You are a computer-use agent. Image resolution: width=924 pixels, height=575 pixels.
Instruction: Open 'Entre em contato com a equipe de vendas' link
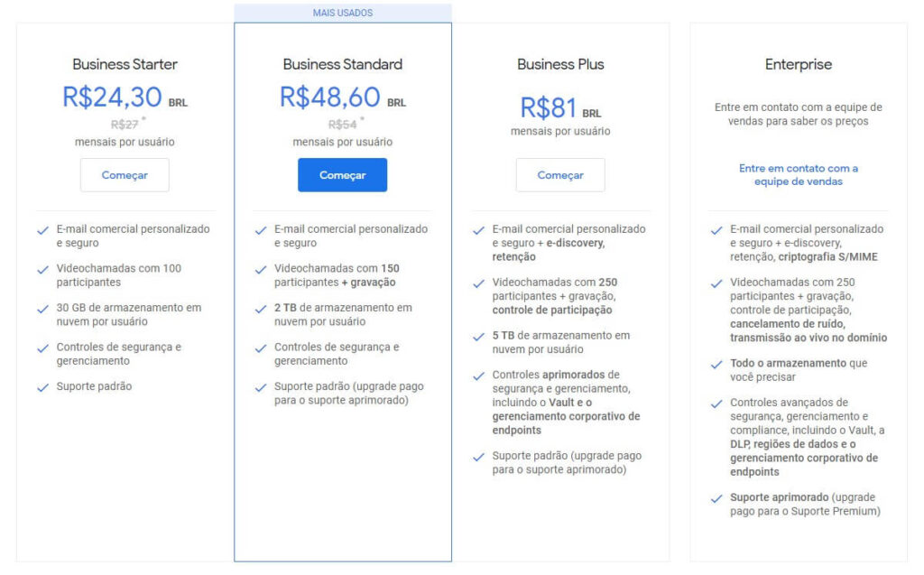coord(799,173)
